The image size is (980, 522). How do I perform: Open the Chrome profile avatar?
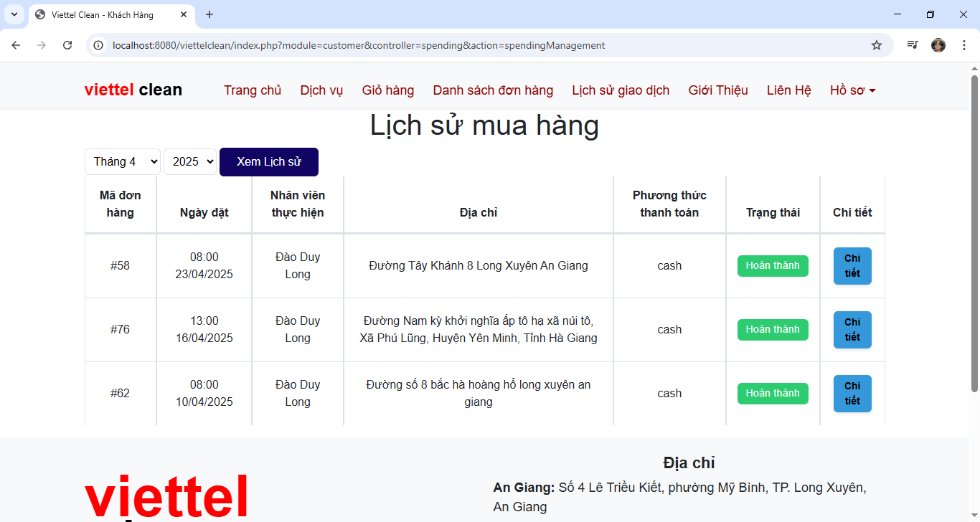click(938, 45)
